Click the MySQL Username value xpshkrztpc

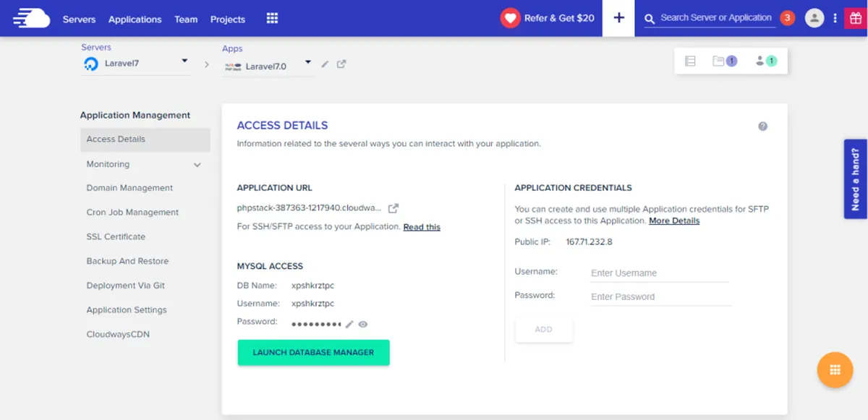pos(313,304)
